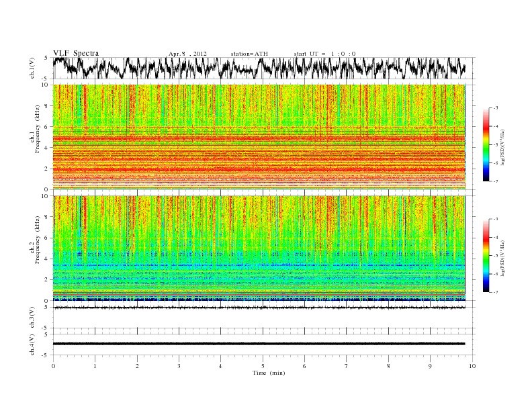Image resolution: width=532 pixels, height=411 pixels.
Task: Click the 'ch.1(V)' waveform axis label
Action: pos(32,68)
